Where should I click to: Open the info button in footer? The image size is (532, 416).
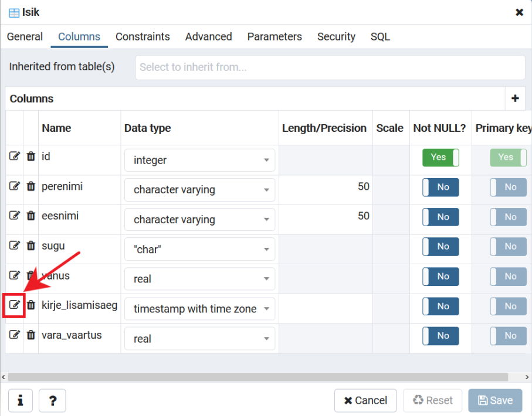tap(21, 400)
